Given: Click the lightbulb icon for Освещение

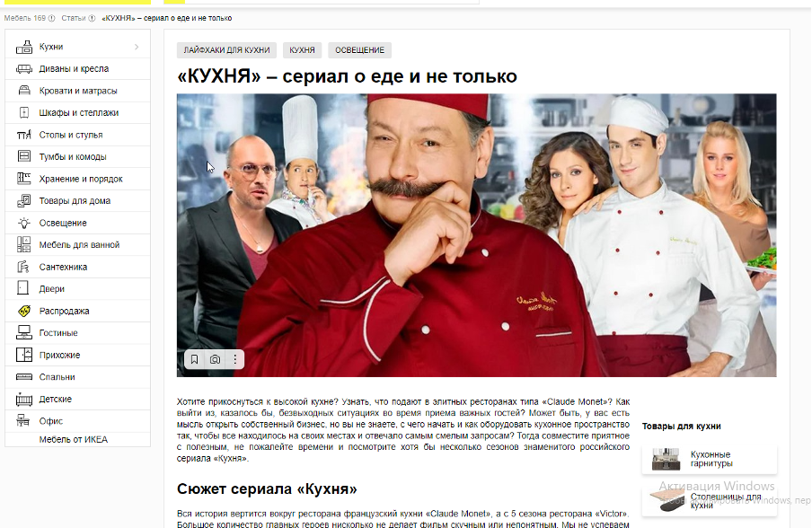Looking at the screenshot, I should (x=24, y=223).
